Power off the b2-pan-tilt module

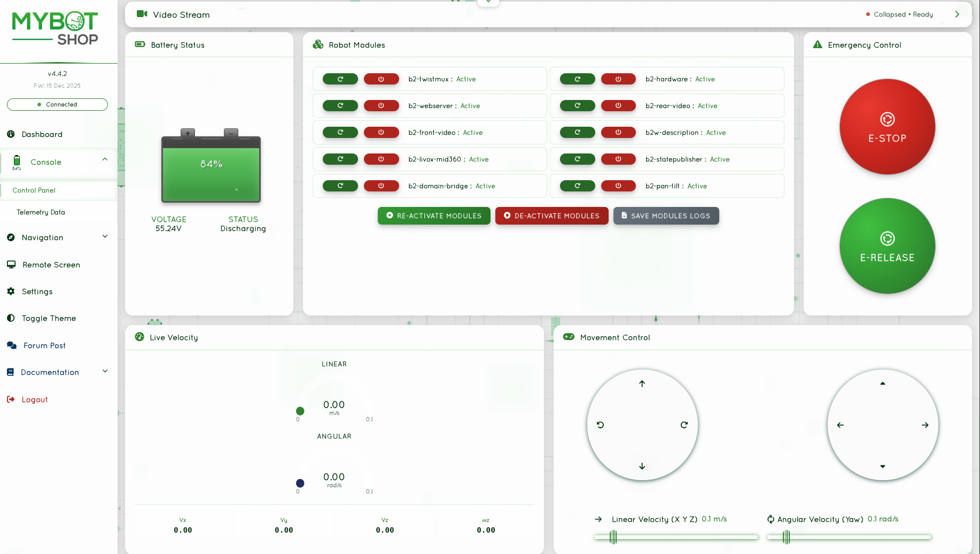pos(618,186)
